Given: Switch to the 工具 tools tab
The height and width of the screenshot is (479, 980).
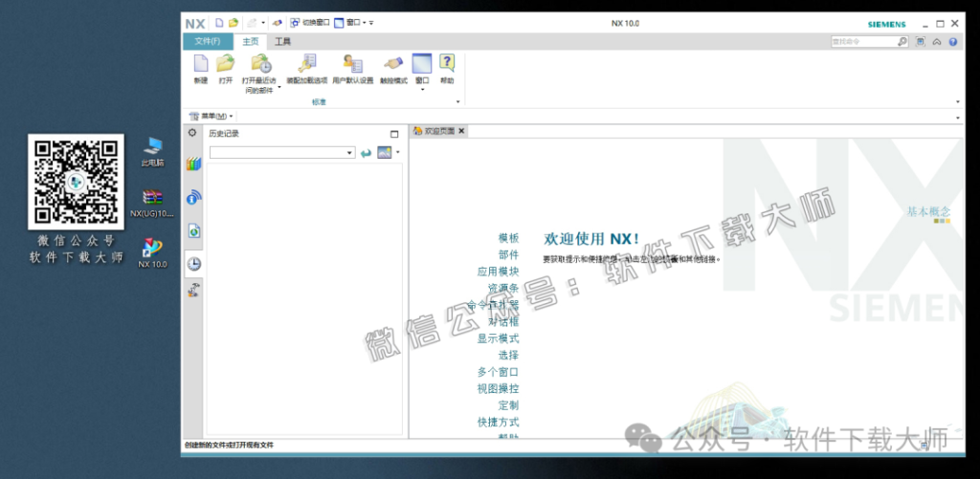Looking at the screenshot, I should pos(283,42).
